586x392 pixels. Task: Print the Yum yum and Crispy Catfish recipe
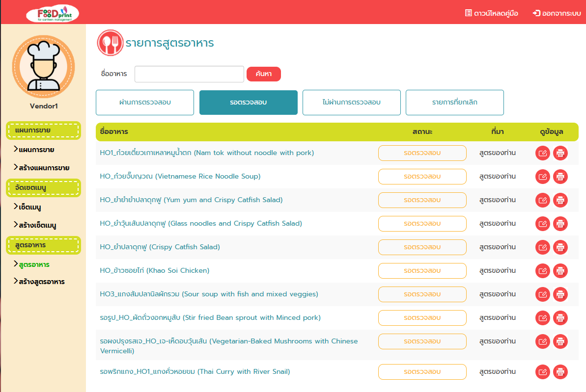tap(560, 200)
